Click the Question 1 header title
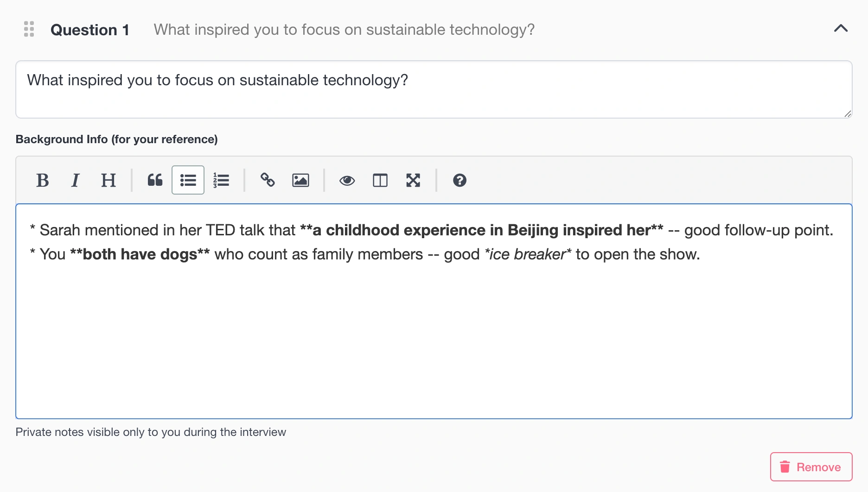Image resolution: width=868 pixels, height=492 pixels. 90,30
